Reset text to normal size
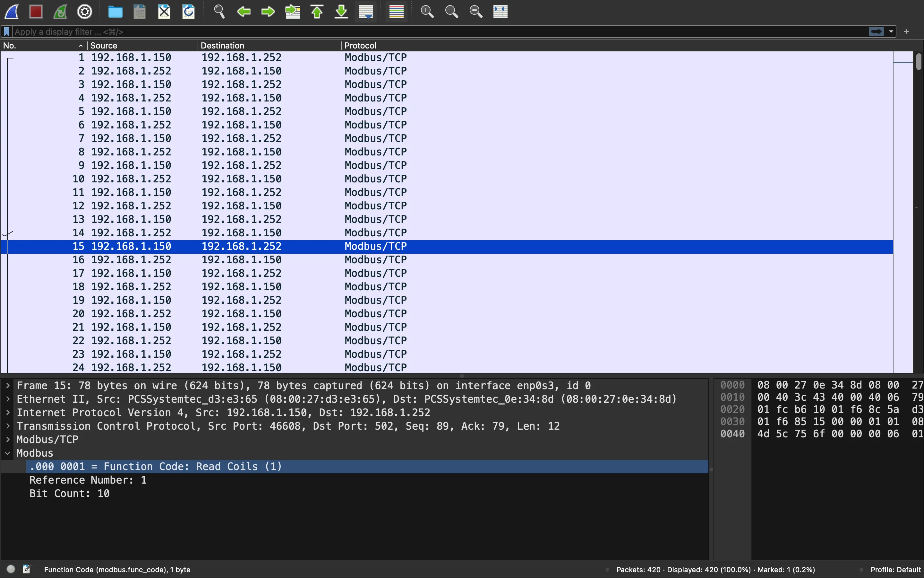This screenshot has height=578, width=924. pyautogui.click(x=476, y=12)
